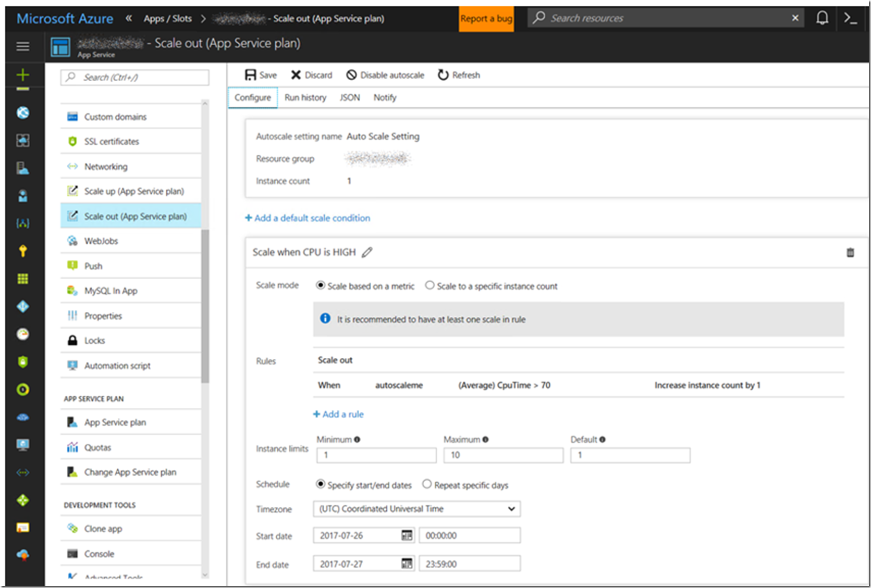Open Automation script
This screenshot has height=588, width=871.
click(130, 366)
